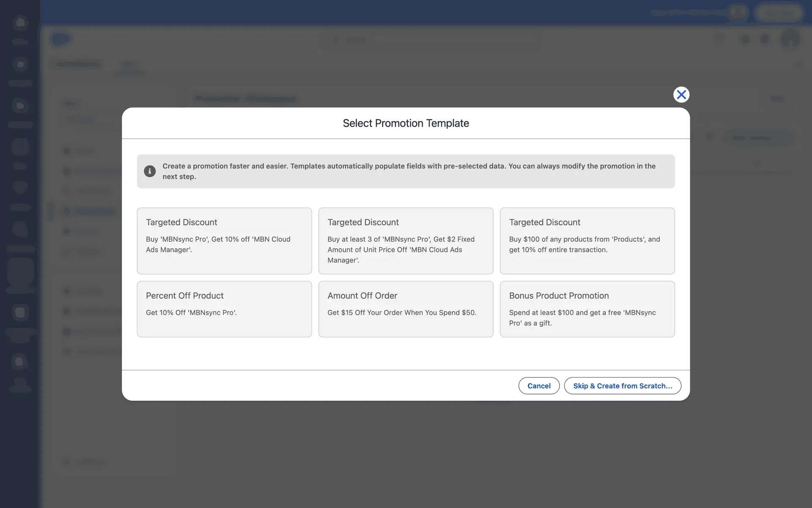This screenshot has height=508, width=812.
Task: Click the green button in top-right corner
Action: 779,13
